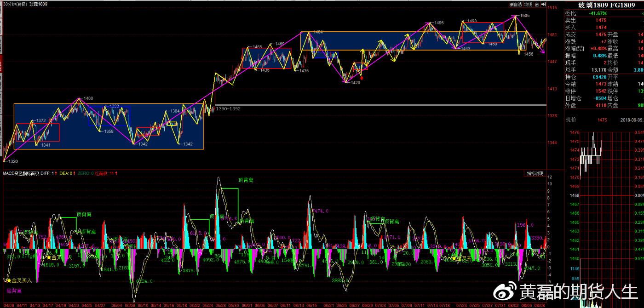Viewport: 644px width, 308px height.
Task: Click the 委比 percentage -41.67%
Action: click(x=598, y=13)
